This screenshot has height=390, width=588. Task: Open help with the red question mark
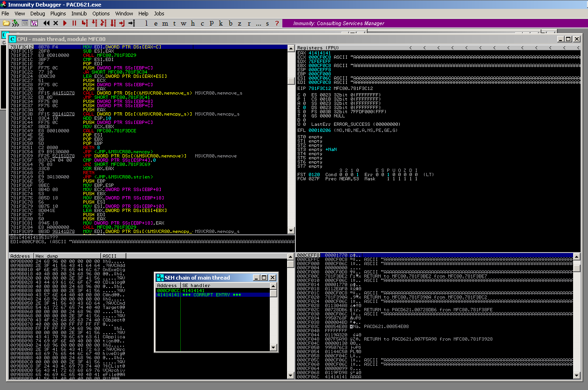[x=277, y=23]
